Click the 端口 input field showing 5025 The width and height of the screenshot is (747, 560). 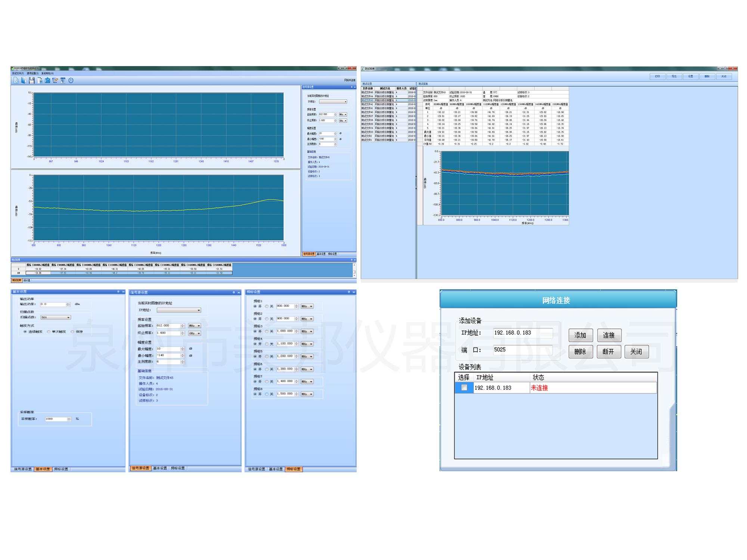522,350
